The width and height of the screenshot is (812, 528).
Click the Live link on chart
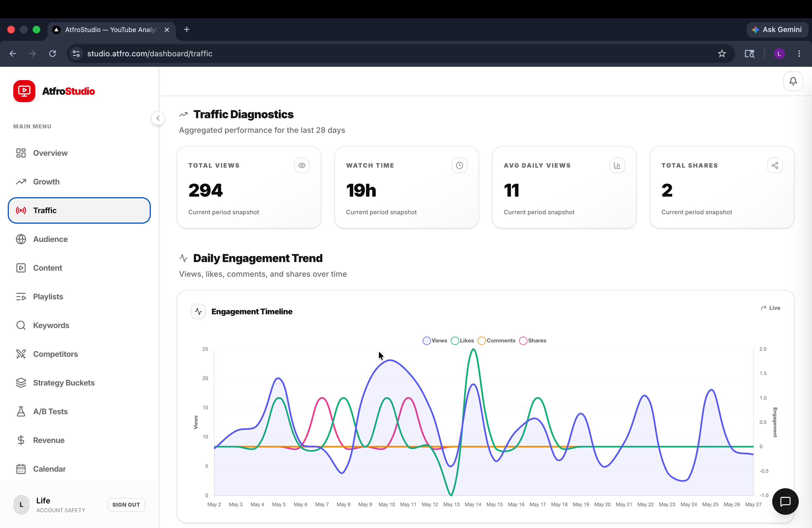click(x=770, y=308)
